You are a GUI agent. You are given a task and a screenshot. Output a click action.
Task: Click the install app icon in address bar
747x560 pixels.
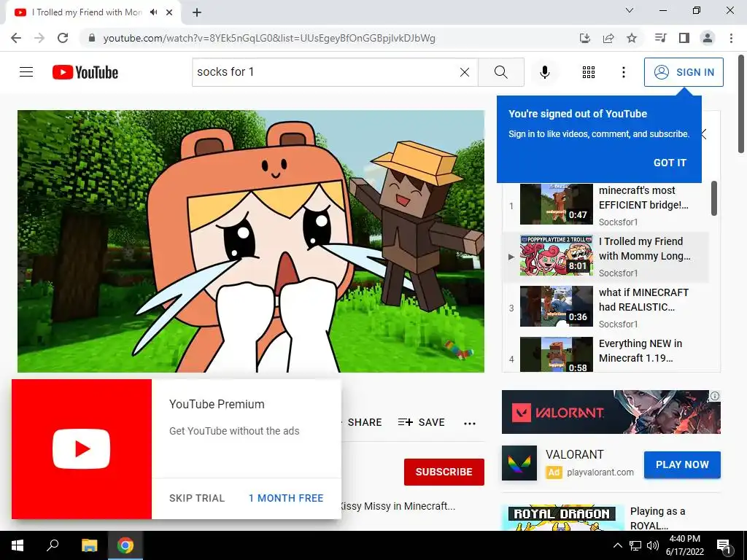585,38
